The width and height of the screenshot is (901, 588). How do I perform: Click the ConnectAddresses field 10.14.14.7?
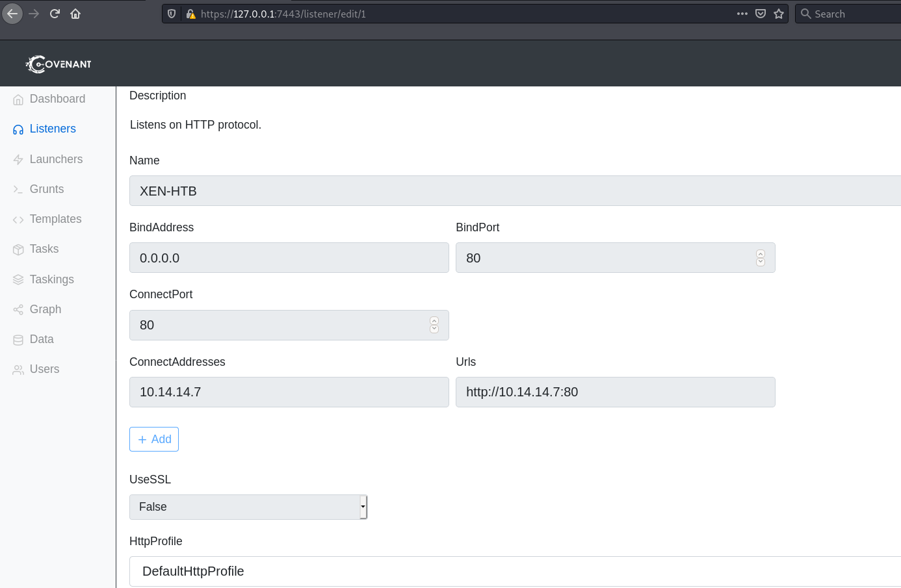289,392
